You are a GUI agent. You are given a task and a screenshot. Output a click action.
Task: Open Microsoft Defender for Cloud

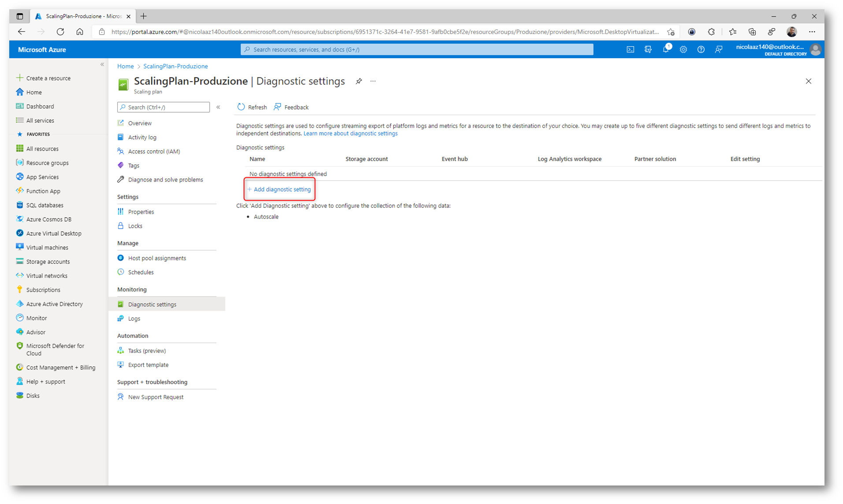coord(55,349)
